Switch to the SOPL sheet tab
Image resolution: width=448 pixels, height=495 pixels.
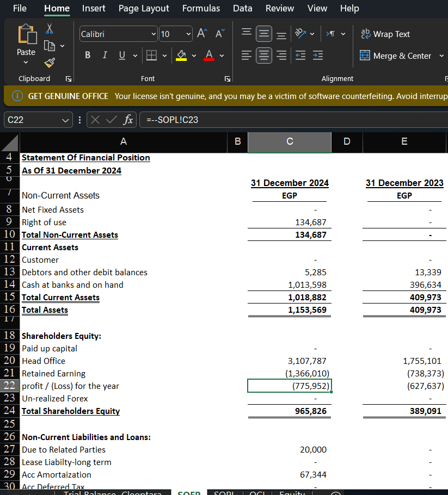coord(224,493)
